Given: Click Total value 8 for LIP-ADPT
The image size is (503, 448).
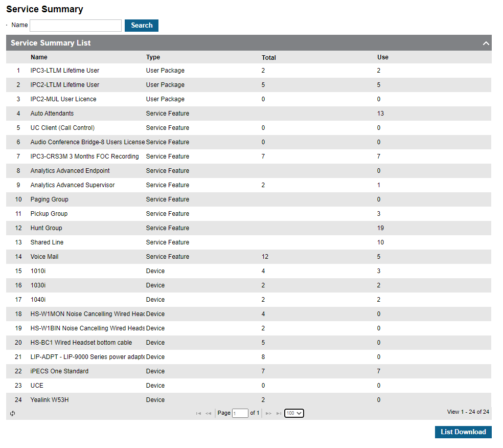Looking at the screenshot, I should coord(263,357).
